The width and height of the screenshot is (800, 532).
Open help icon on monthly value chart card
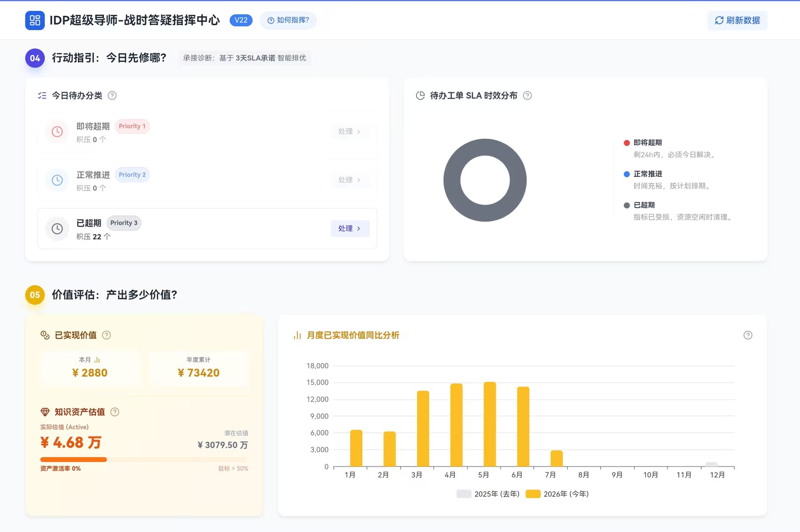tap(748, 335)
